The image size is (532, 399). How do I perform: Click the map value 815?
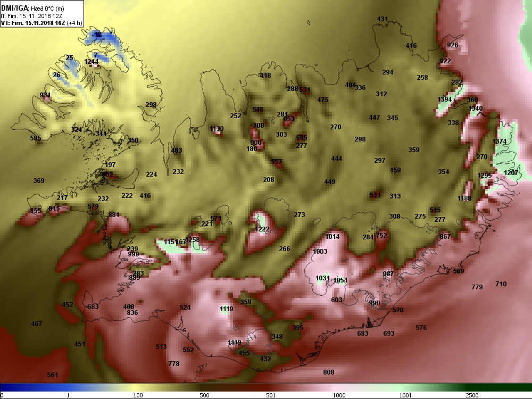click(54, 209)
